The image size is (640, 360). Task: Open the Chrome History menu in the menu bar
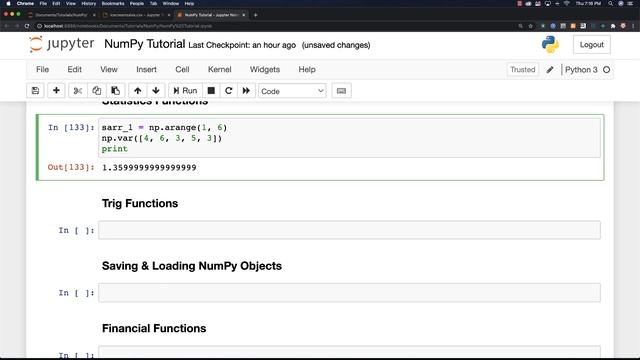point(88,3)
